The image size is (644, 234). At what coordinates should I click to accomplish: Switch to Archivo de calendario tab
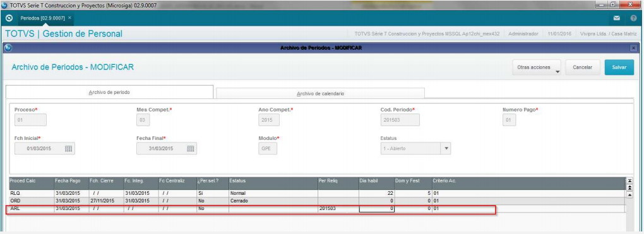(x=320, y=93)
